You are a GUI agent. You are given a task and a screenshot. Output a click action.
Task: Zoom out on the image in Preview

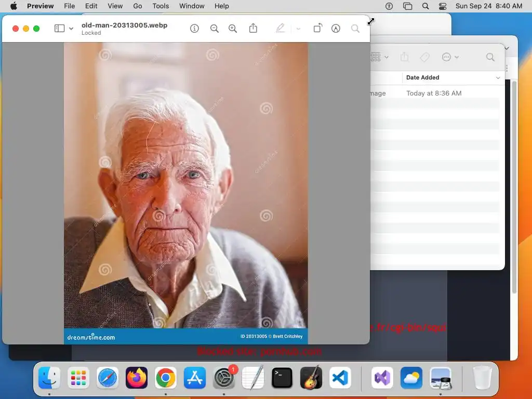tap(214, 29)
